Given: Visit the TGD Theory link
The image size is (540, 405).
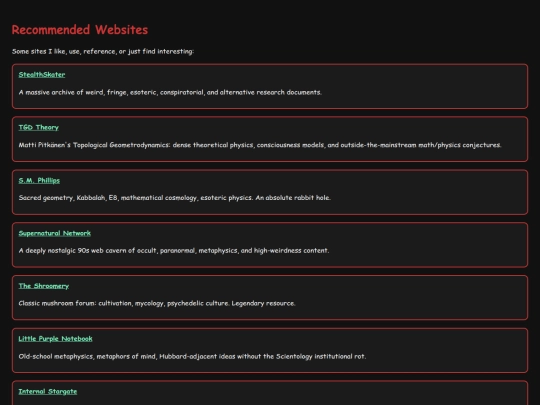Looking at the screenshot, I should pyautogui.click(x=39, y=127).
